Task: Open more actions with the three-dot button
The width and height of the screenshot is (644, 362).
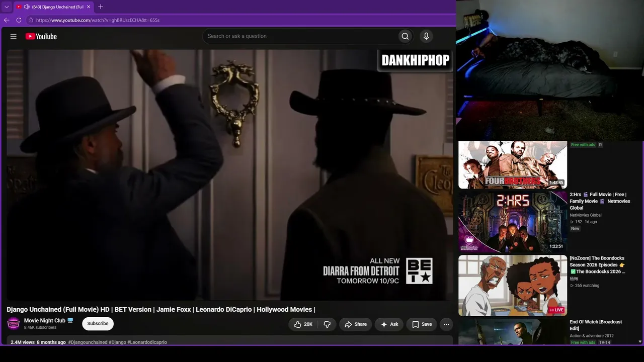Action: [x=446, y=324]
